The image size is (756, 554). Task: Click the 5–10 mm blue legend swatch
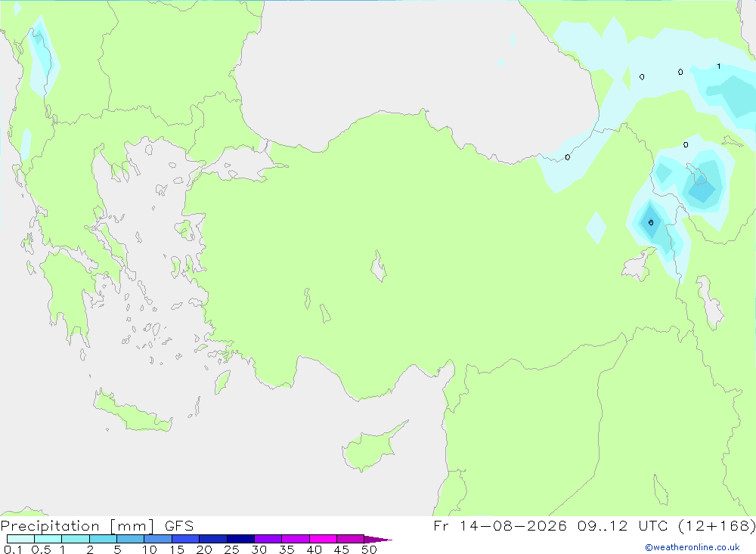(131, 539)
